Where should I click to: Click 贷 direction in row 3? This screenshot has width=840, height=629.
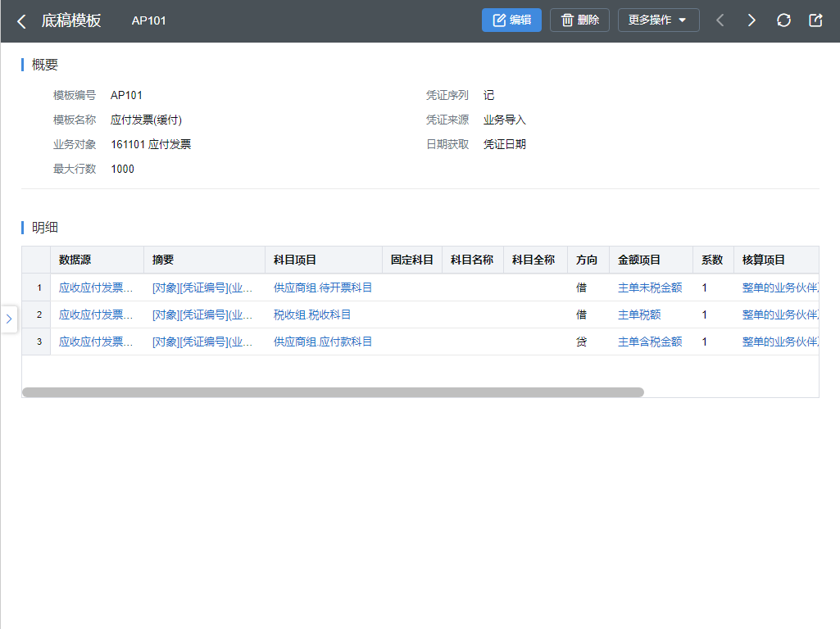(x=581, y=342)
